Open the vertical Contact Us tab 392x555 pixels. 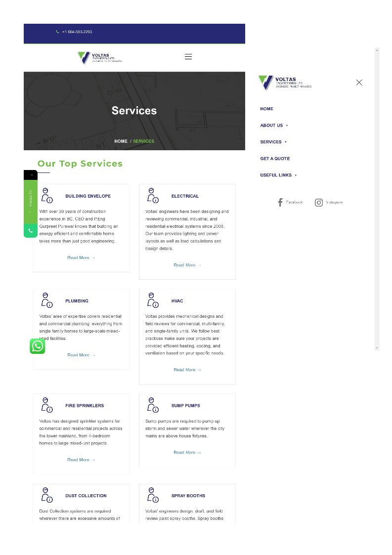pyautogui.click(x=31, y=198)
